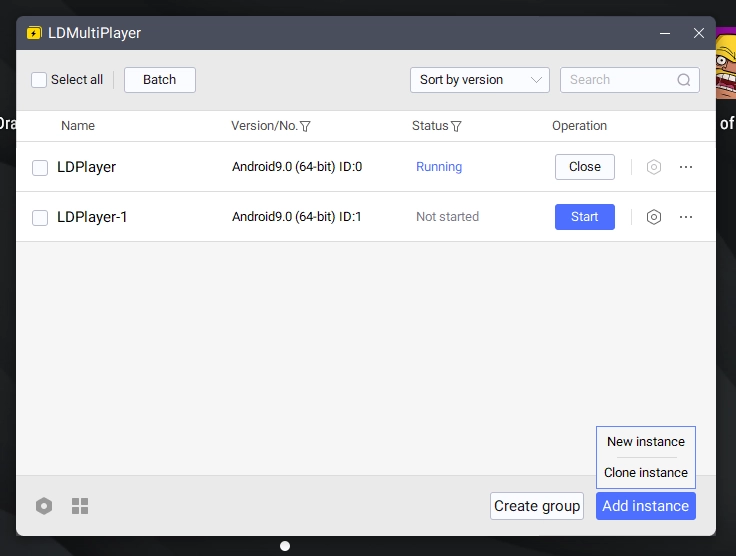
Task: Expand the Sort by version dropdown
Action: pyautogui.click(x=479, y=80)
